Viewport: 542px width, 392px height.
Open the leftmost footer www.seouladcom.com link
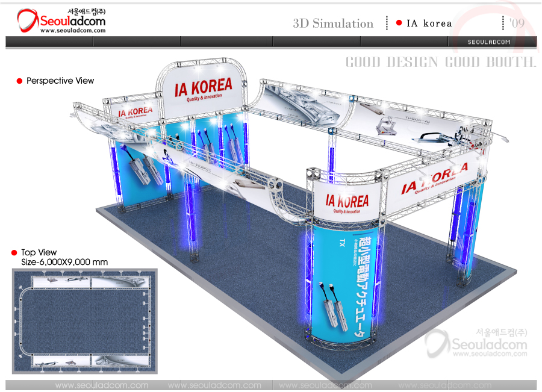point(101,385)
